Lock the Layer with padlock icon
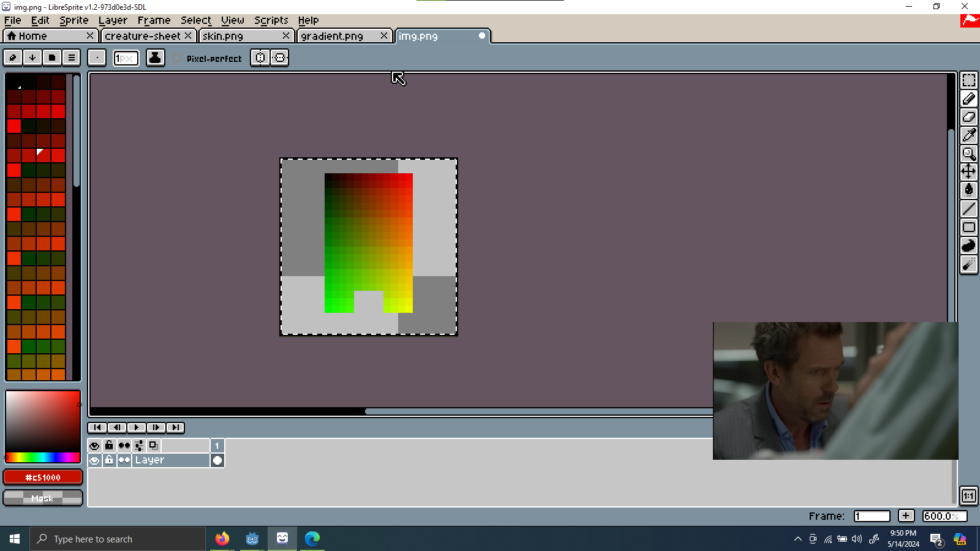This screenshot has width=980, height=551. pos(109,460)
